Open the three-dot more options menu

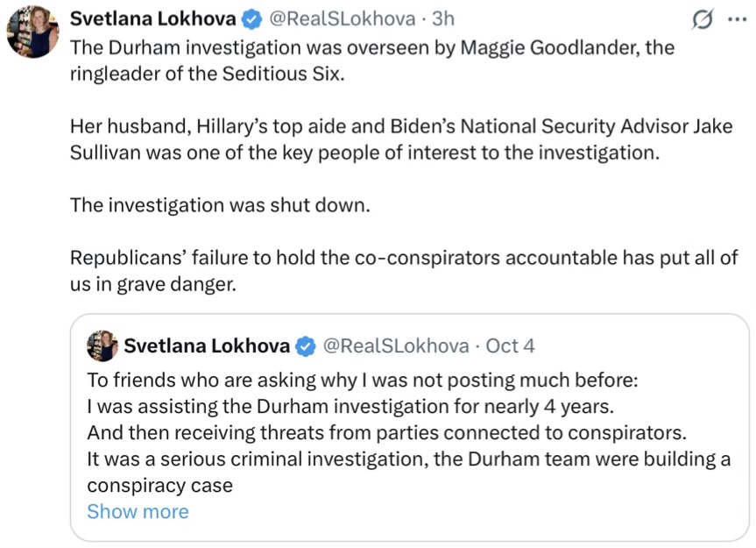click(736, 18)
